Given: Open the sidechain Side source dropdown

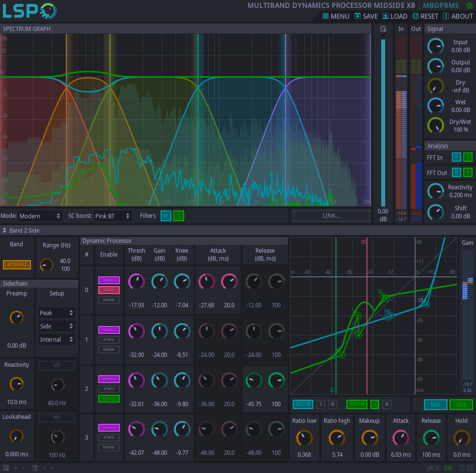Looking at the screenshot, I should tap(56, 326).
